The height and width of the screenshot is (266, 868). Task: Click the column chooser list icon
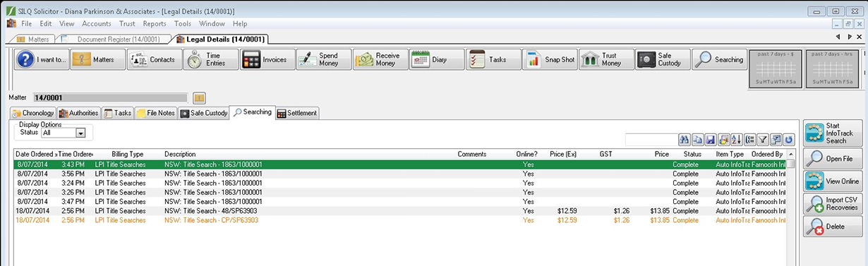(x=750, y=140)
